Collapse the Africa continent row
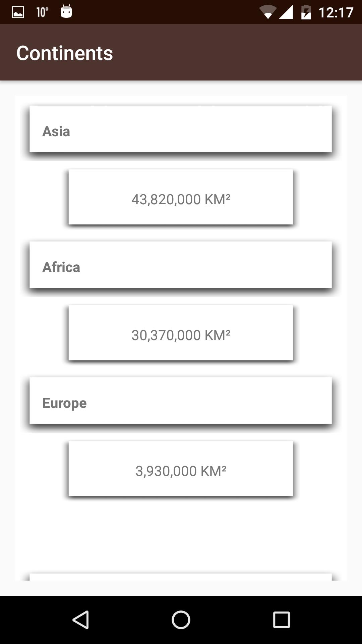Viewport: 362px width, 644px height. click(x=181, y=265)
